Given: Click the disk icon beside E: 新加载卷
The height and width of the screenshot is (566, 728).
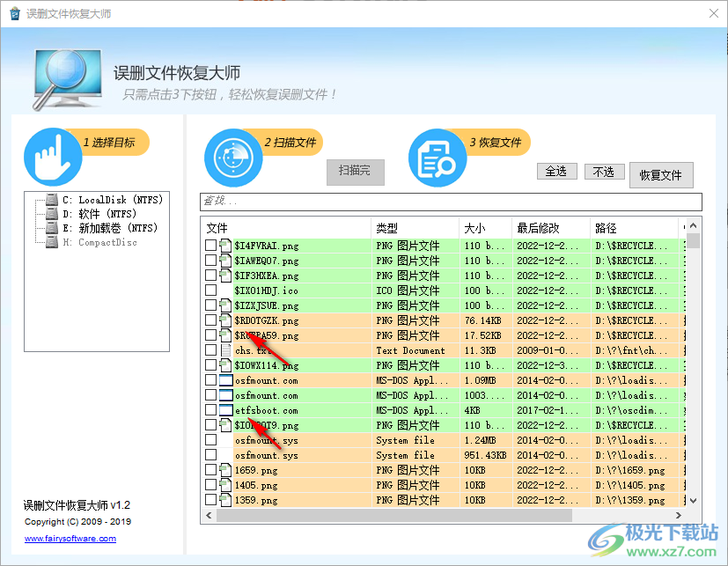Looking at the screenshot, I should click(x=52, y=228).
